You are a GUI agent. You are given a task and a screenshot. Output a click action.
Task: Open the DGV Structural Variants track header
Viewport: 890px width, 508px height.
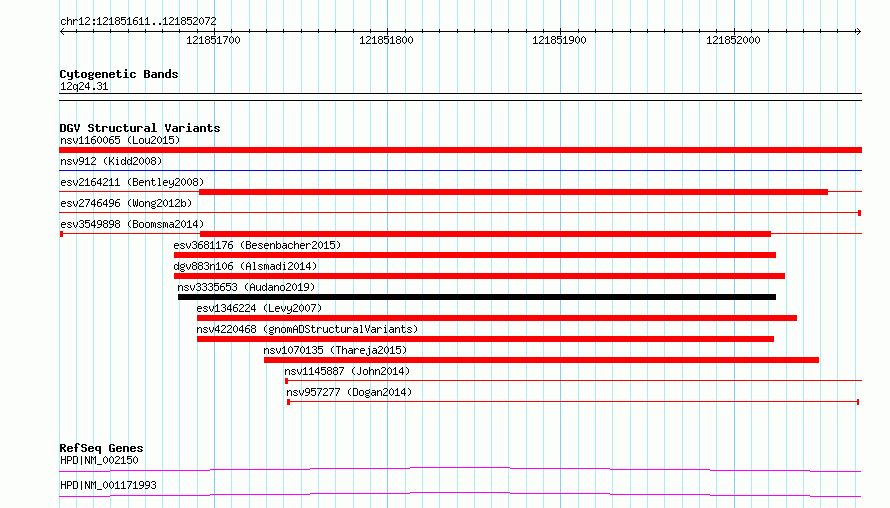click(x=140, y=128)
